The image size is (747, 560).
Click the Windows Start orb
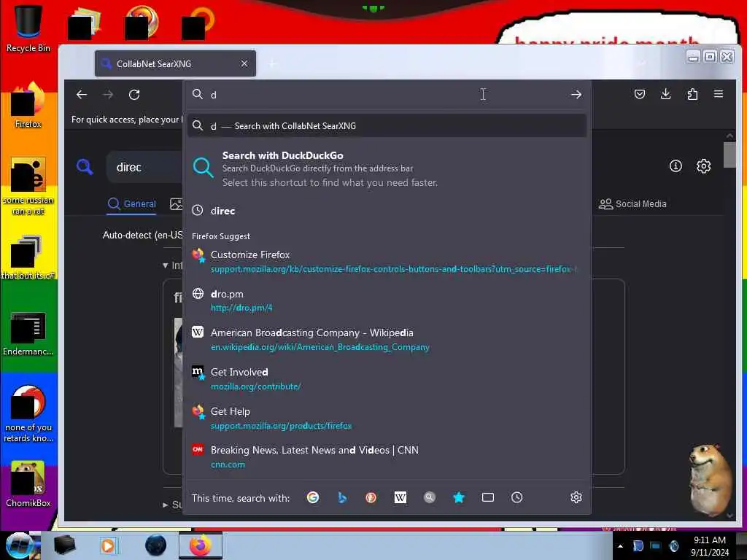click(19, 545)
